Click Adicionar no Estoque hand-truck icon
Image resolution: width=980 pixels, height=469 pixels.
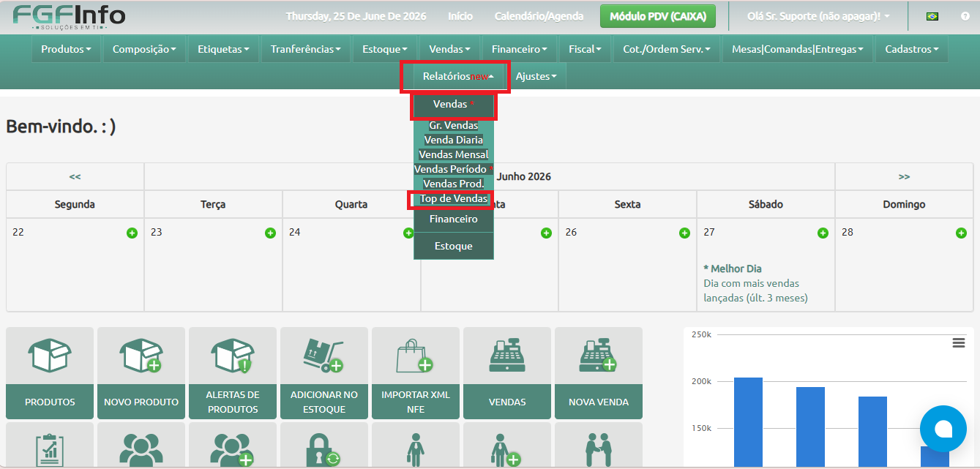pos(324,356)
